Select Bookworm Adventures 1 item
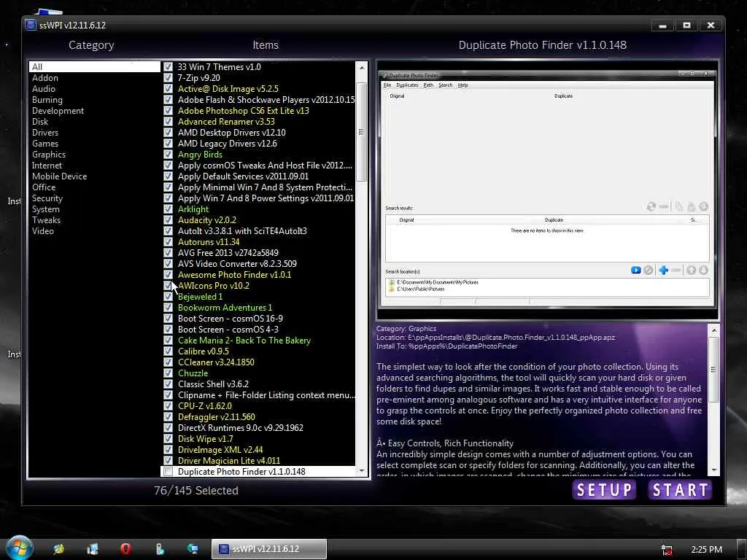Screen dimensions: 747x560 (225, 308)
